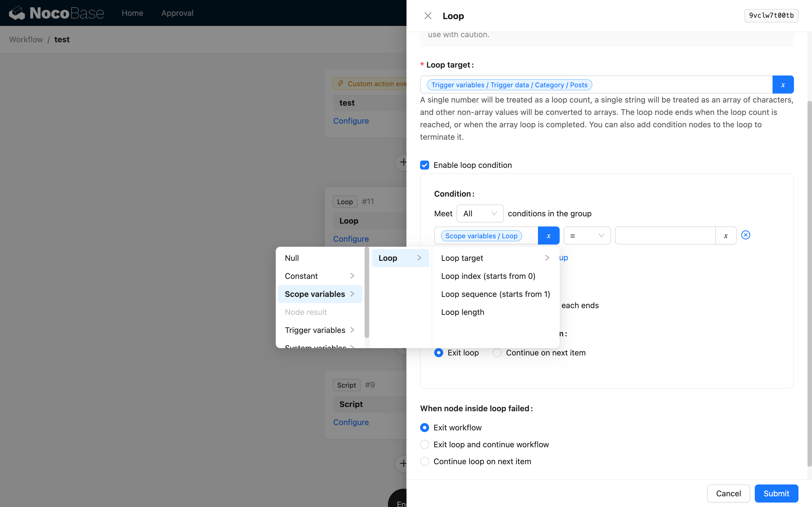812x507 pixels.
Task: Click the Loop target variable x button
Action: 782,85
